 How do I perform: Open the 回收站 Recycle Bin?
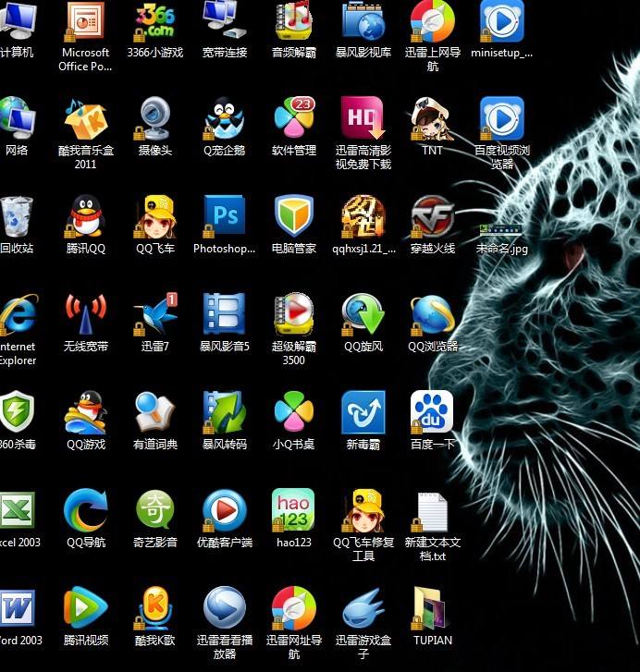(17, 216)
